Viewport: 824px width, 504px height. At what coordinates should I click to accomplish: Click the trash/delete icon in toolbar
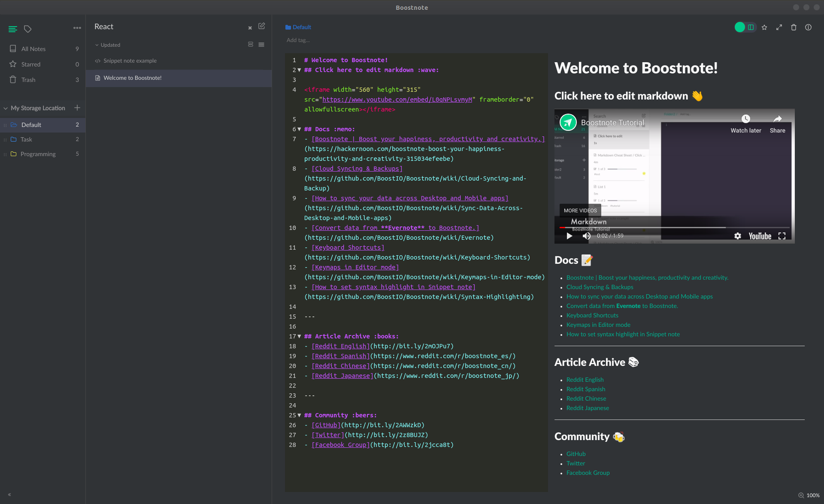coord(794,27)
